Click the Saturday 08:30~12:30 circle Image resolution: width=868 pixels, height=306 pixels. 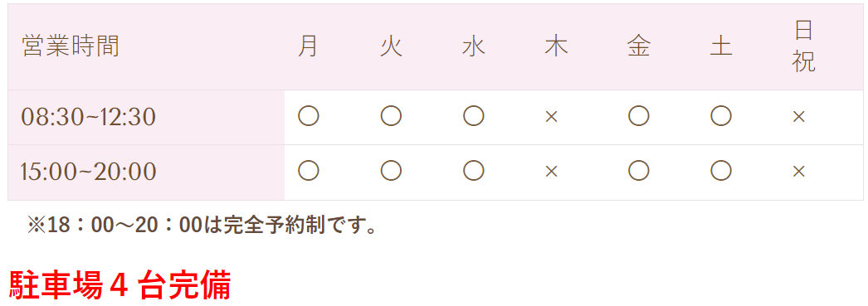[721, 117]
